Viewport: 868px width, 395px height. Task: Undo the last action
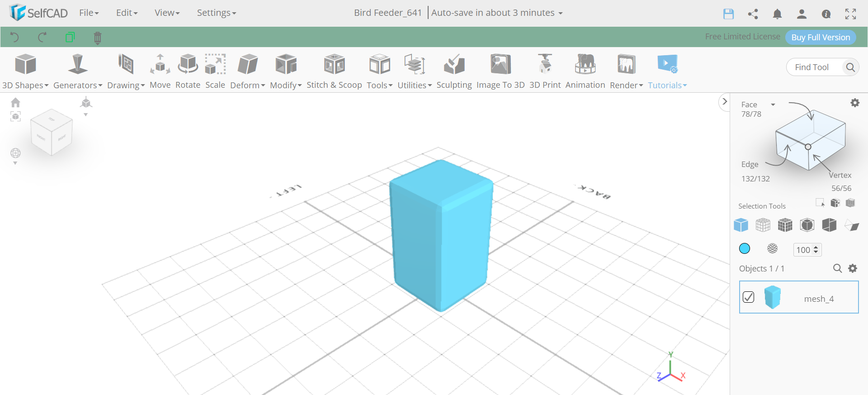point(14,37)
